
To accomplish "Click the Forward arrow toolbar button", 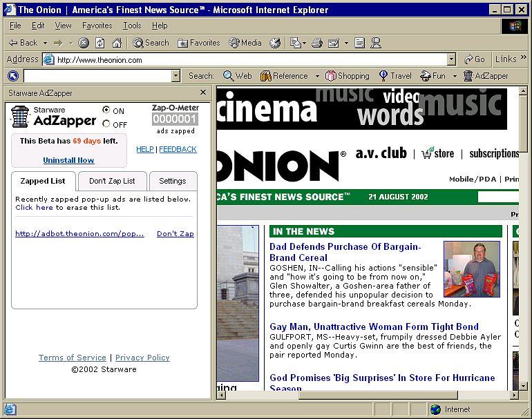I will (x=58, y=43).
